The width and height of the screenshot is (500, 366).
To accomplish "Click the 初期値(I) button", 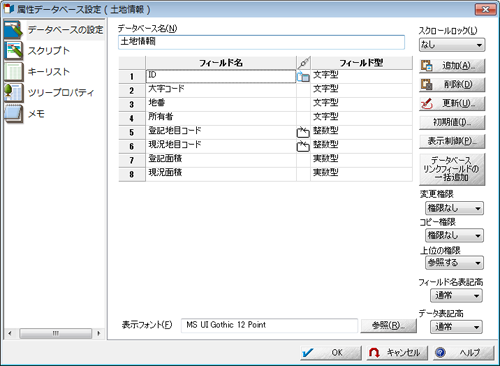I will [452, 123].
